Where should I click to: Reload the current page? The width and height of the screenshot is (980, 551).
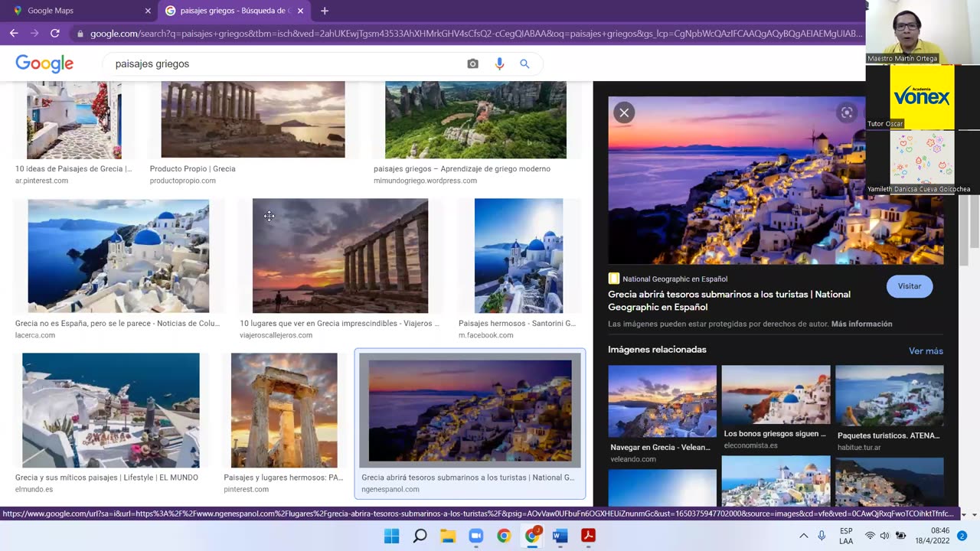[x=55, y=33]
